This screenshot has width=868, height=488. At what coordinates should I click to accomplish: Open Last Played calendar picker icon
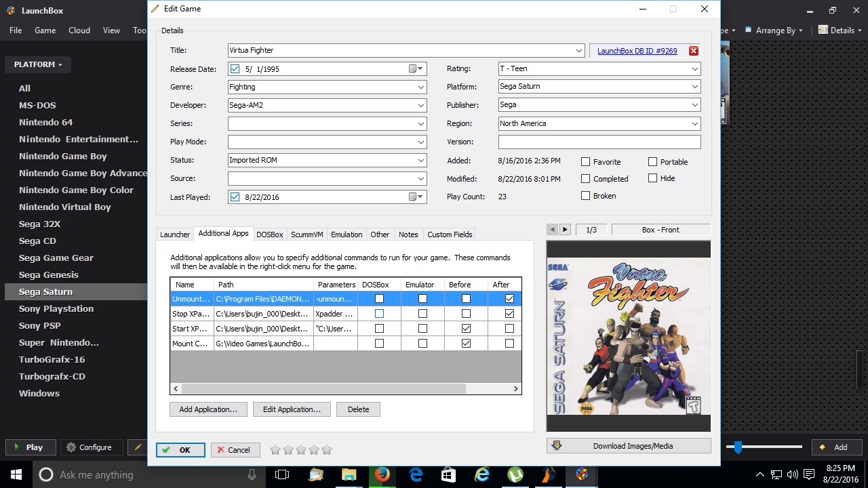tap(415, 197)
